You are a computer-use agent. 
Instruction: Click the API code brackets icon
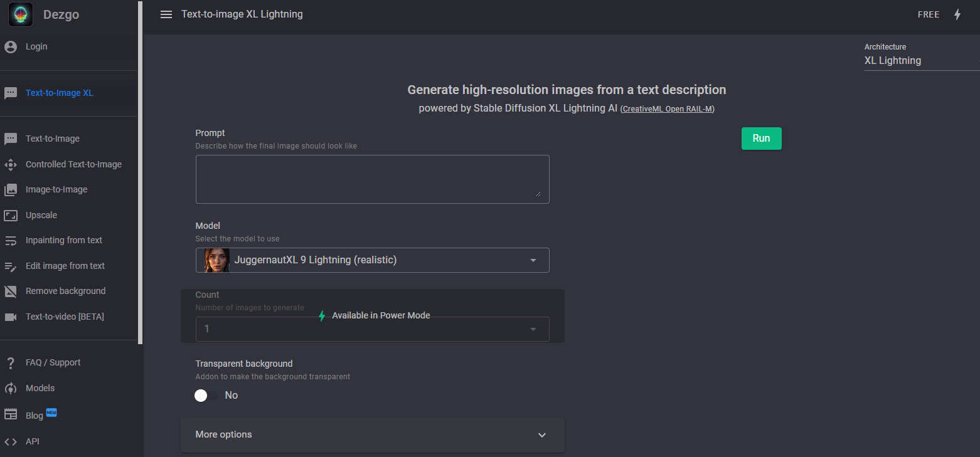click(x=11, y=442)
